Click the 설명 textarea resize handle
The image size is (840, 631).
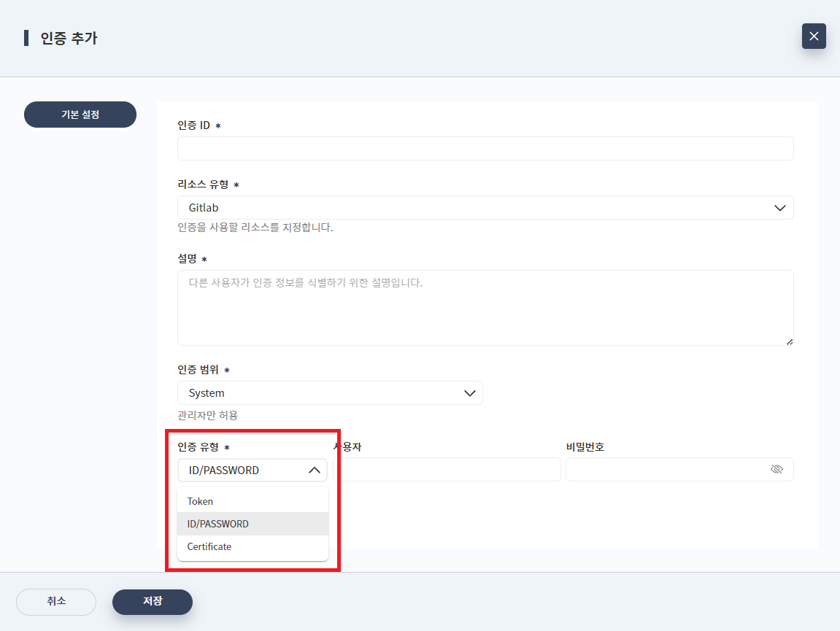point(789,341)
